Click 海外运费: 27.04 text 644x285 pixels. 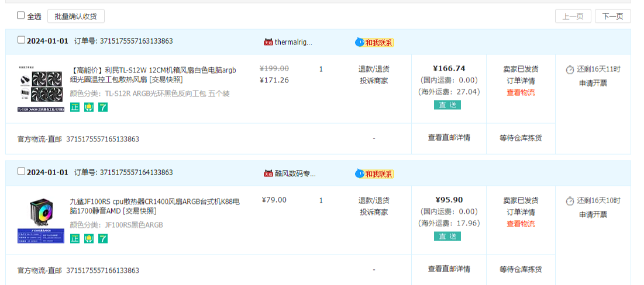[x=449, y=92]
